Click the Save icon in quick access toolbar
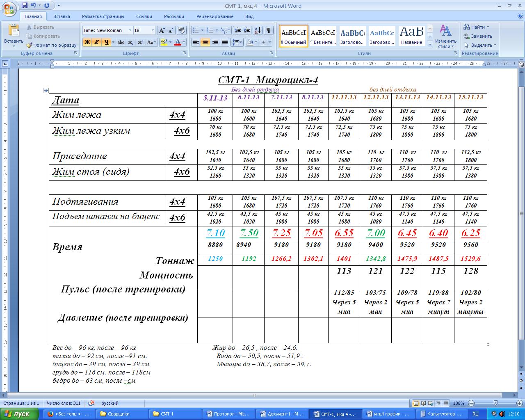Viewport: 525px width, 420px height. pos(25,6)
